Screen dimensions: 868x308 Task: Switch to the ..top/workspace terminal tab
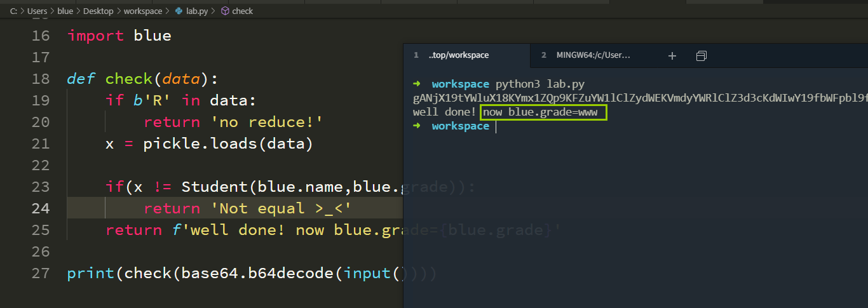pos(458,55)
